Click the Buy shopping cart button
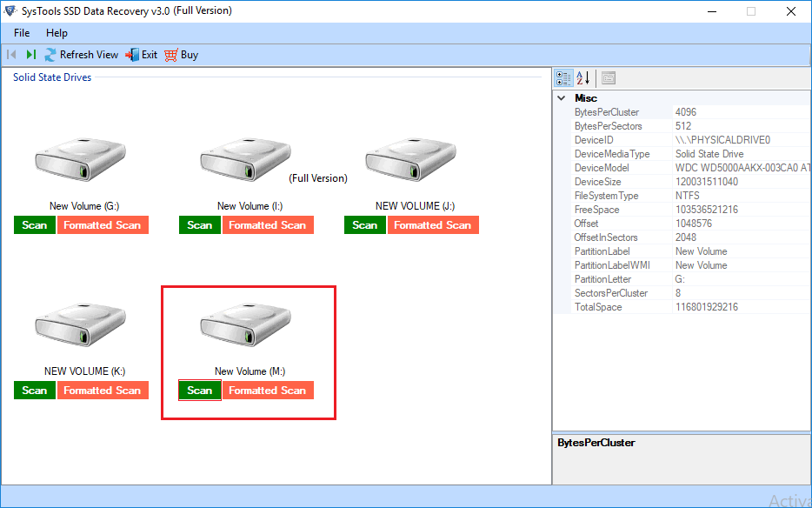812x508 pixels. (181, 55)
